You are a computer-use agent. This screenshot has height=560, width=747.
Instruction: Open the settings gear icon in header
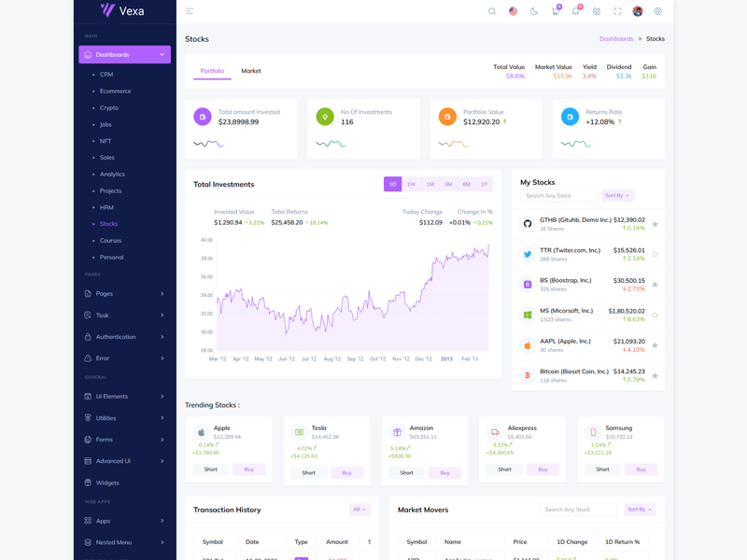(657, 11)
